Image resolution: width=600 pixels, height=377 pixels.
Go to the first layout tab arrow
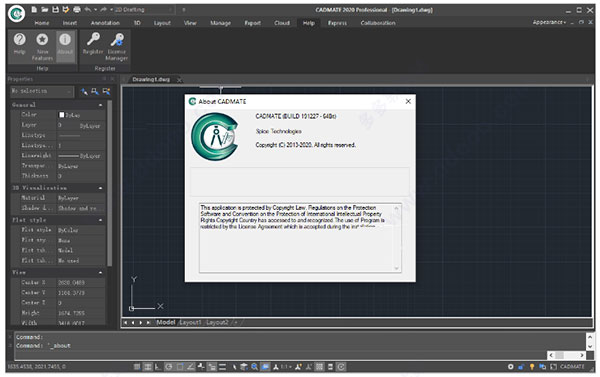click(125, 323)
